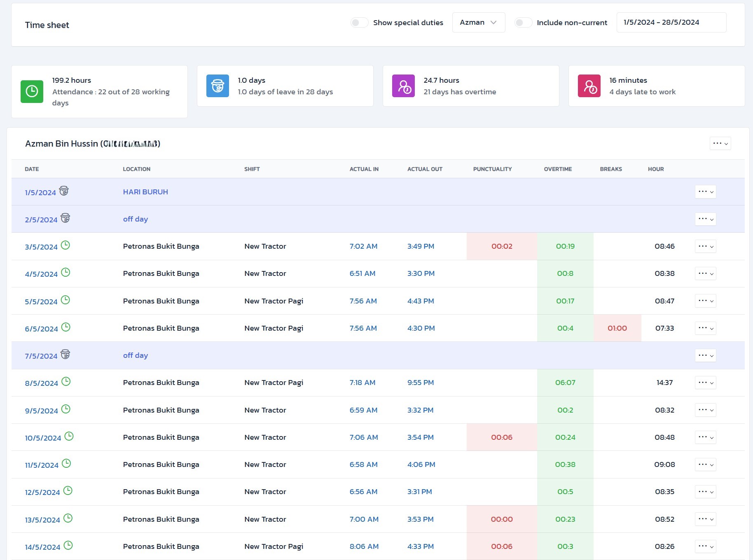Screen dimensions: 753x560
Task: Click the OVERTIME column header
Action: (x=558, y=169)
